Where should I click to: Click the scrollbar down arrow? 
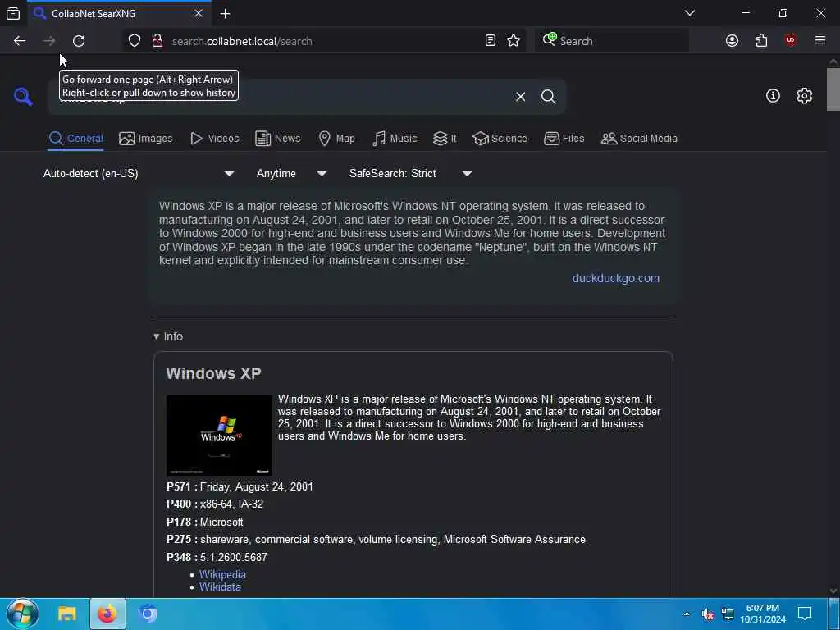(833, 591)
